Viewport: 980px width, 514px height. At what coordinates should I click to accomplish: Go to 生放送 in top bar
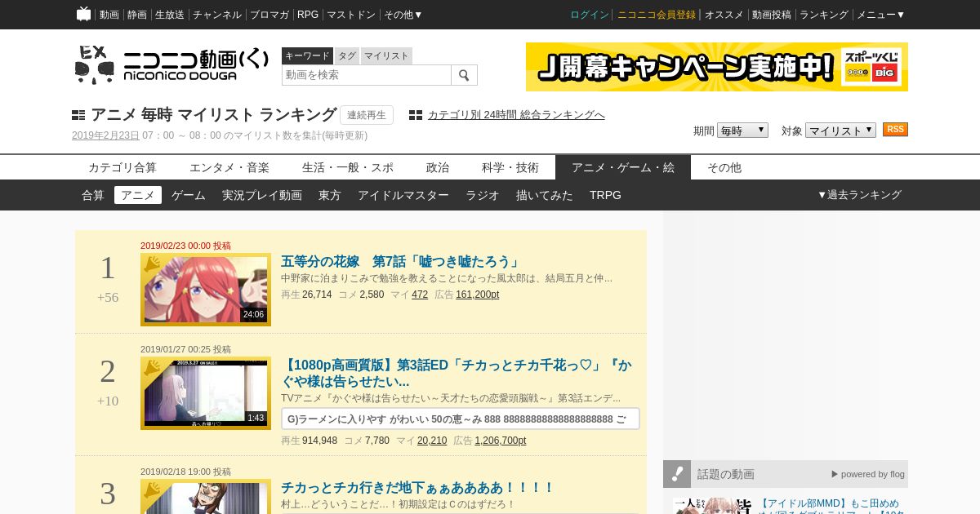[170, 15]
